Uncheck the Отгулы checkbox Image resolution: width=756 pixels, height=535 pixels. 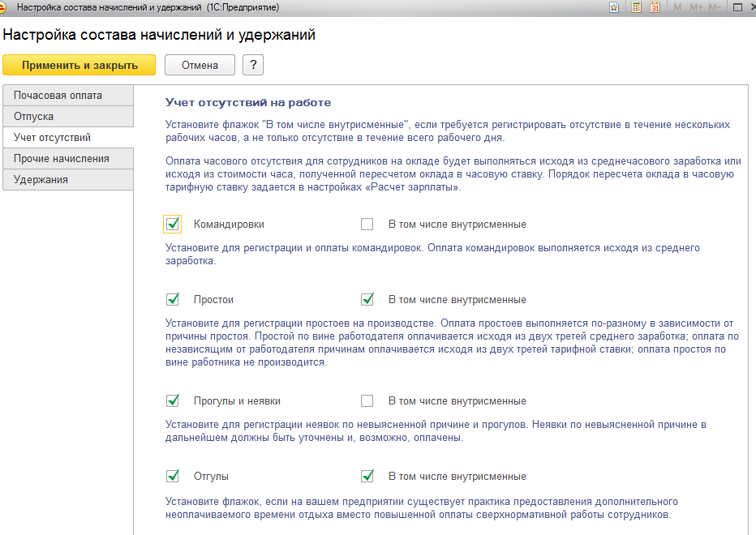[173, 476]
